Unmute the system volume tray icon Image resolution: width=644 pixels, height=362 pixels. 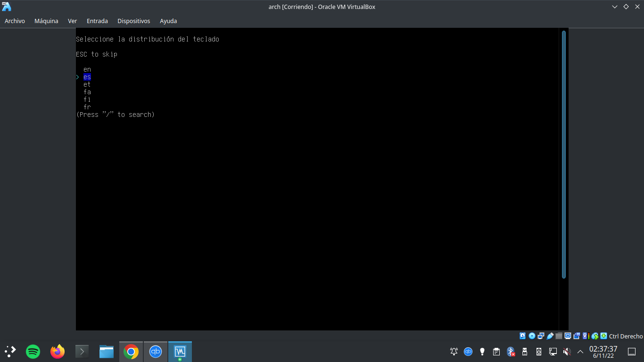click(567, 351)
